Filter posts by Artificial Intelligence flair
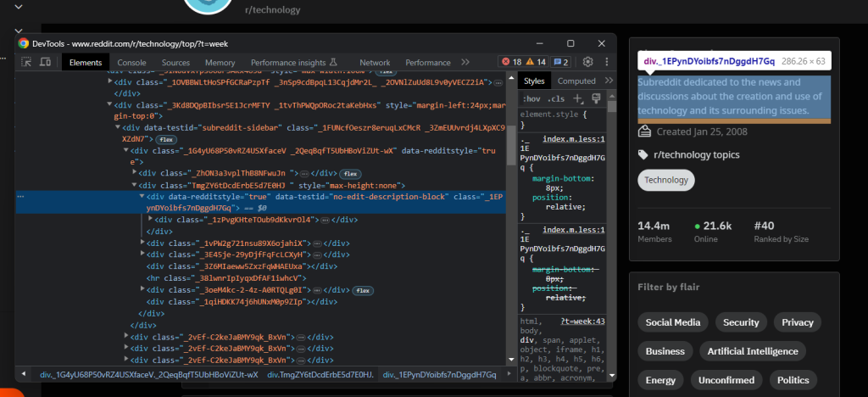 pyautogui.click(x=752, y=351)
